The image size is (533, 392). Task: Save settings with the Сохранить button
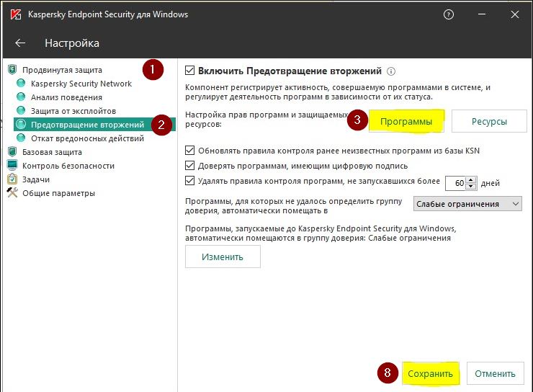coord(430,373)
